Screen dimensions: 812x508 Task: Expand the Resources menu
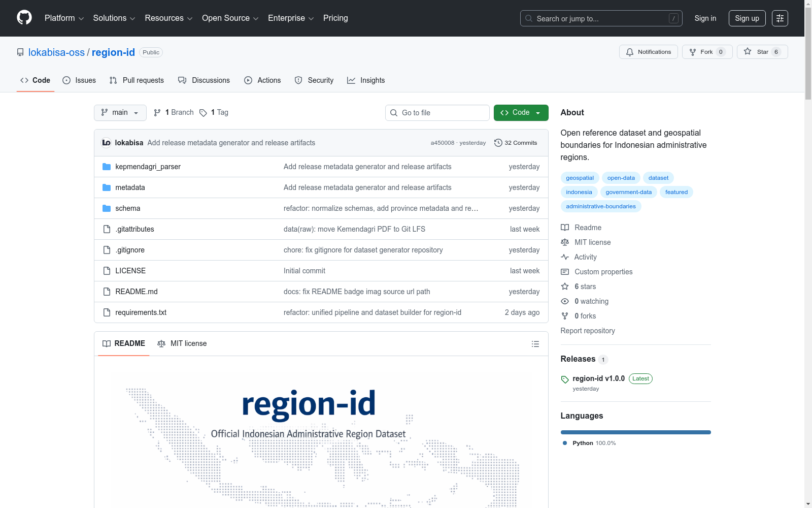point(168,18)
